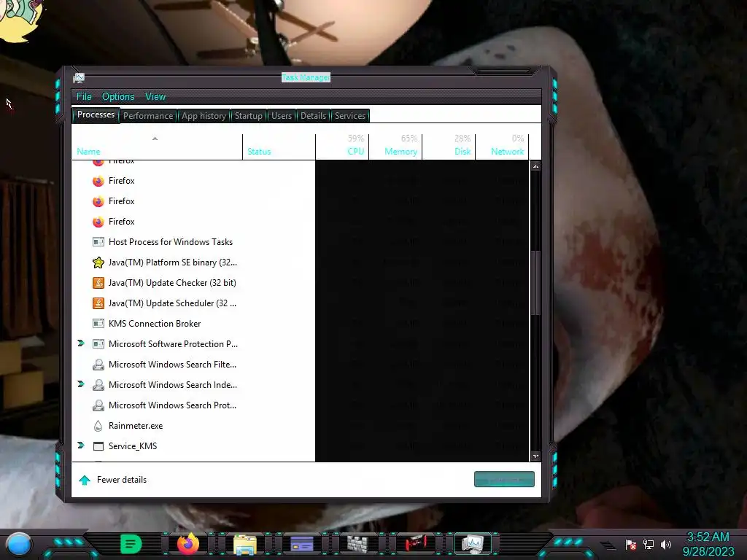Sort by the Status column header
747x560 pixels.
tap(279, 147)
